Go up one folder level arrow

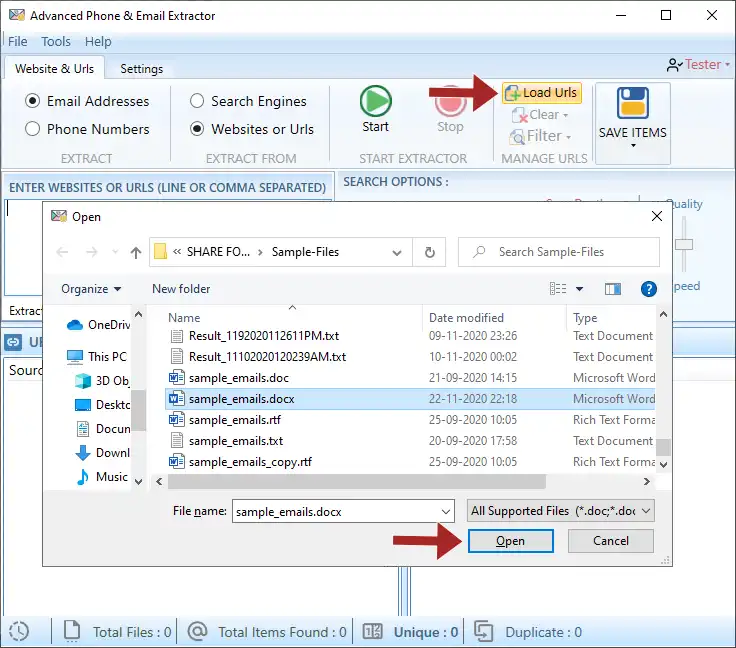(136, 253)
